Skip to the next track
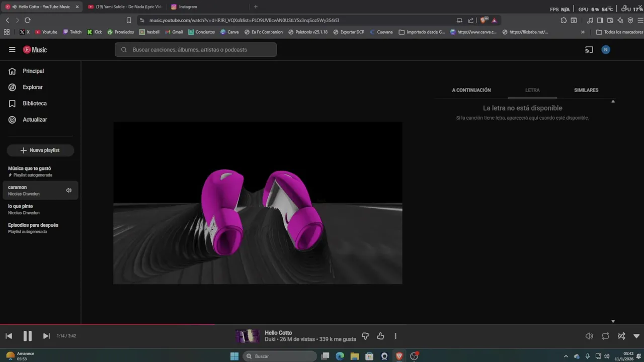 pos(46,336)
